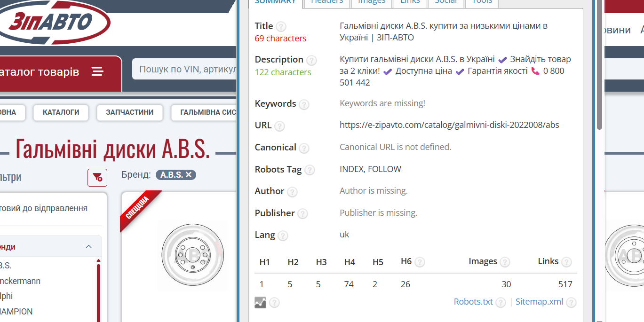Collapse the Бренди filter section chevron
Screen dimensions: 644x322
point(88,247)
